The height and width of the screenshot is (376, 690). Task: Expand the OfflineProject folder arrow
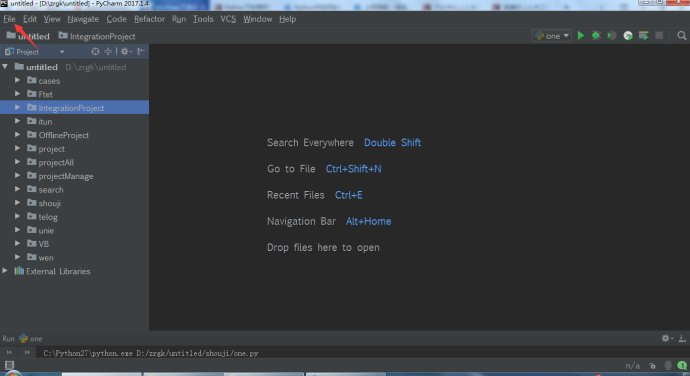point(17,135)
